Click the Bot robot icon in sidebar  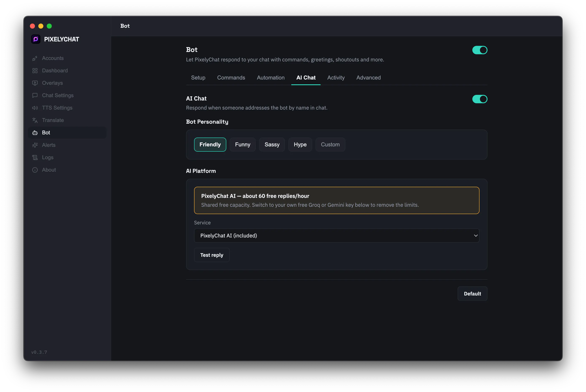point(35,133)
